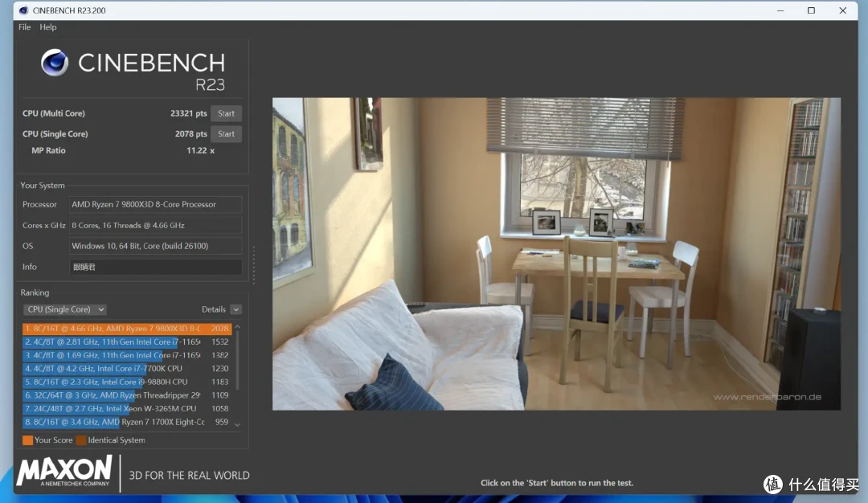This screenshot has height=503, width=868.
Task: Click the 2078 pts single core score
Action: 191,134
